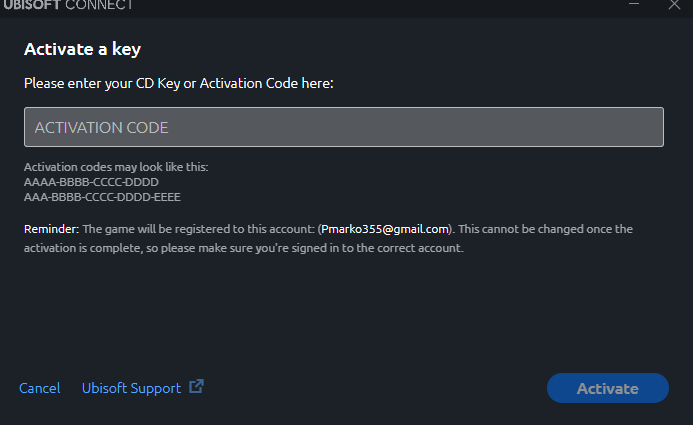693x425 pixels.
Task: Click the Activate button
Action: pyautogui.click(x=608, y=388)
